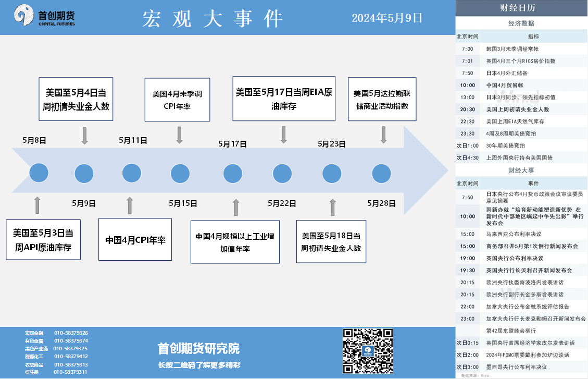This screenshot has width=588, height=379.
Task: Select the event 欧洲央行执委奇波洛内发表讲话
Action: [521, 282]
